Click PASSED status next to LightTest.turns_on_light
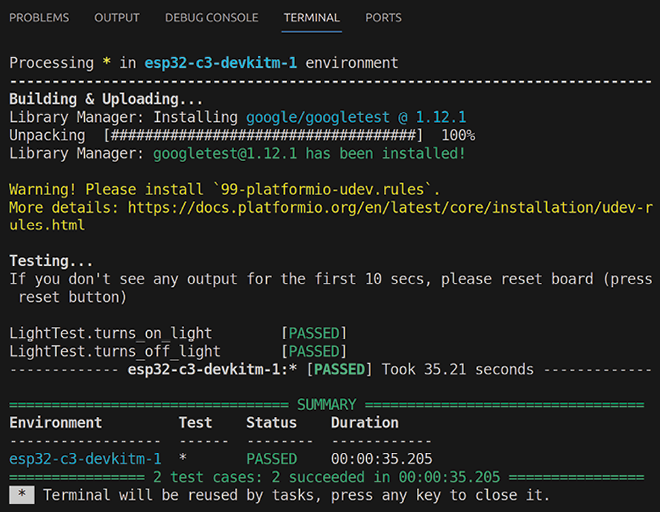This screenshot has height=512, width=660. point(314,333)
